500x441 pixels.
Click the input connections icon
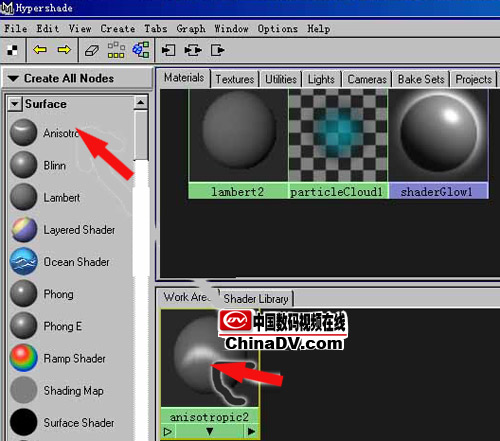[x=168, y=50]
